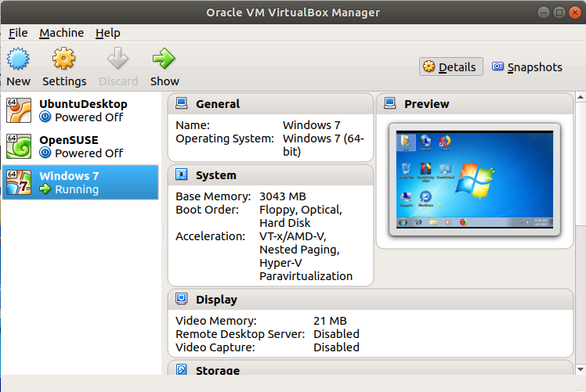This screenshot has width=586, height=392.
Task: Click the Video Memory value 21 MB
Action: (330, 321)
